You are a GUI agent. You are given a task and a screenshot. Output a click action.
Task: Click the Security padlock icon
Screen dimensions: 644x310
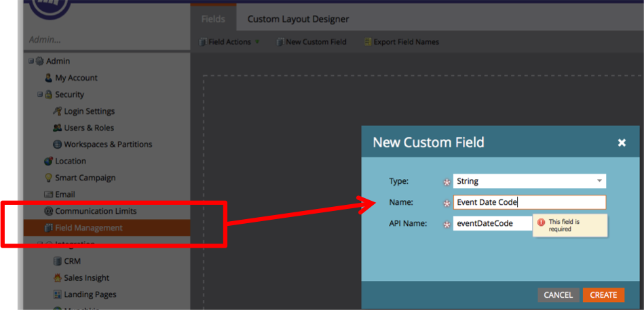pyautogui.click(x=48, y=94)
